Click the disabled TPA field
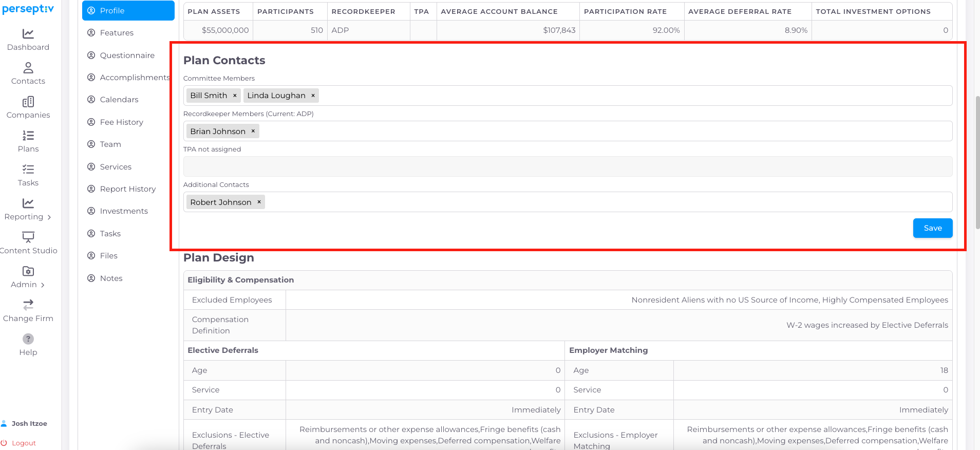The height and width of the screenshot is (450, 980). [568, 166]
